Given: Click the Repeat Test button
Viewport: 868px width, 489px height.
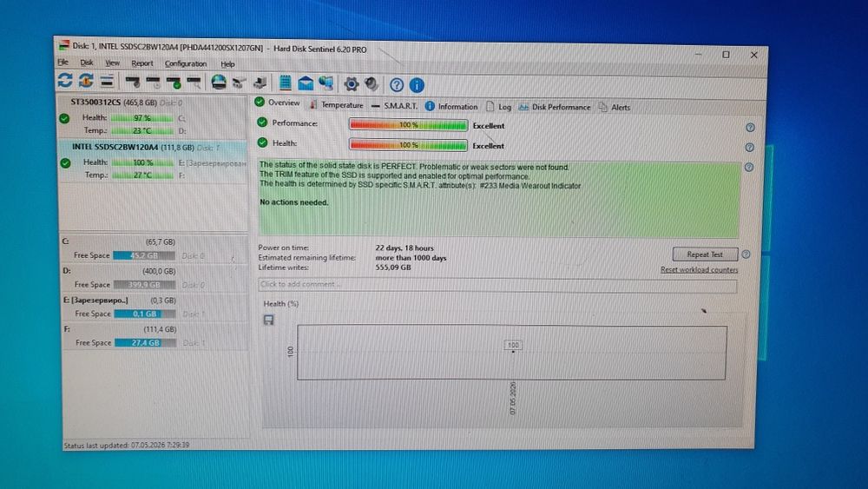Looking at the screenshot, I should point(705,254).
